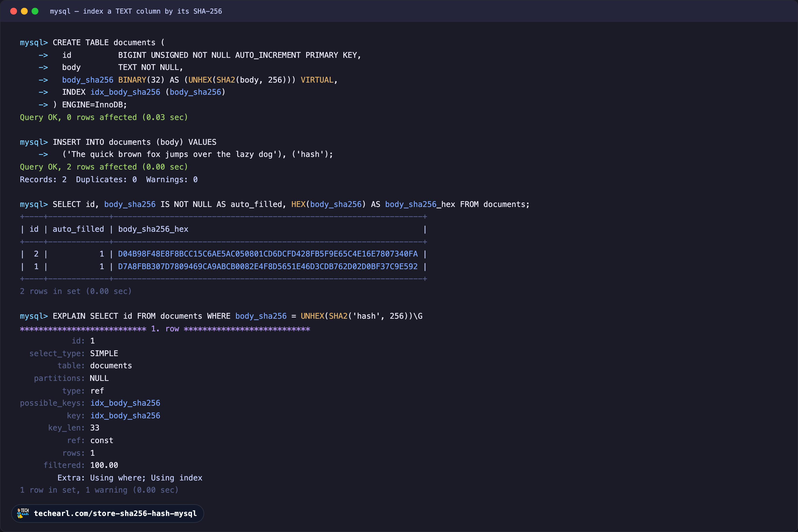
Task: Click the green maximize window button
Action: click(35, 11)
